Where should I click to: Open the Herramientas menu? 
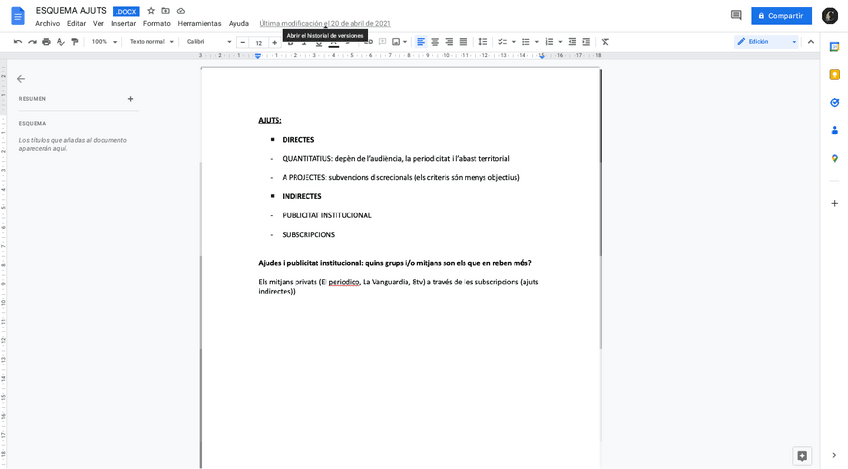[199, 23]
